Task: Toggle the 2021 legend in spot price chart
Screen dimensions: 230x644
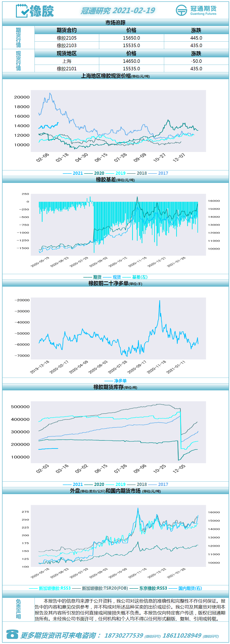Action: pyautogui.click(x=73, y=173)
